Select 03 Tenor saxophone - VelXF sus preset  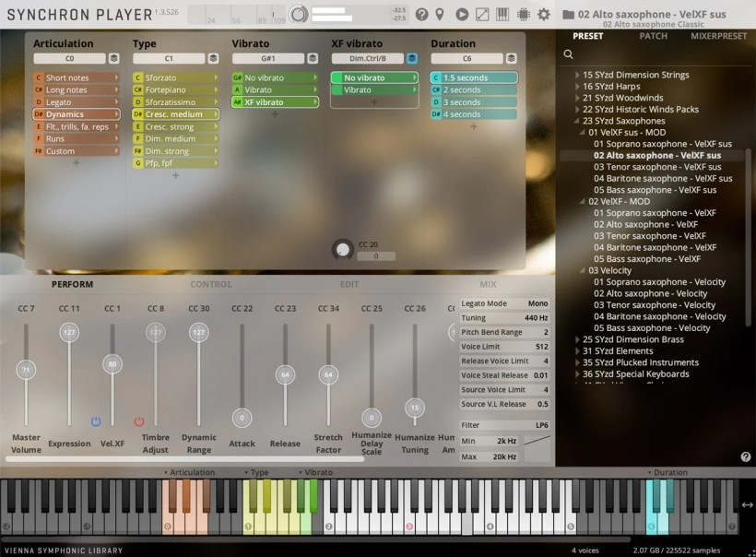(655, 167)
